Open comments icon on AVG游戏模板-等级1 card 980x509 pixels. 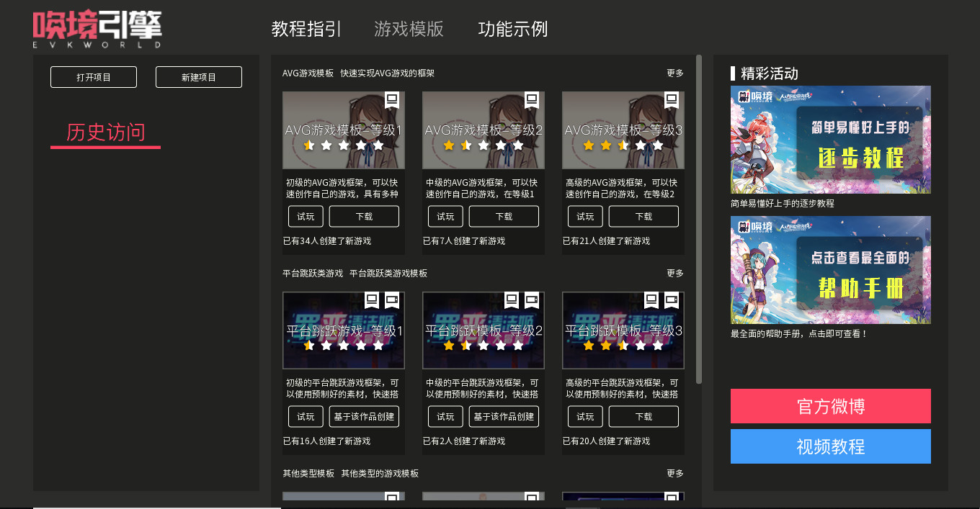pyautogui.click(x=391, y=100)
